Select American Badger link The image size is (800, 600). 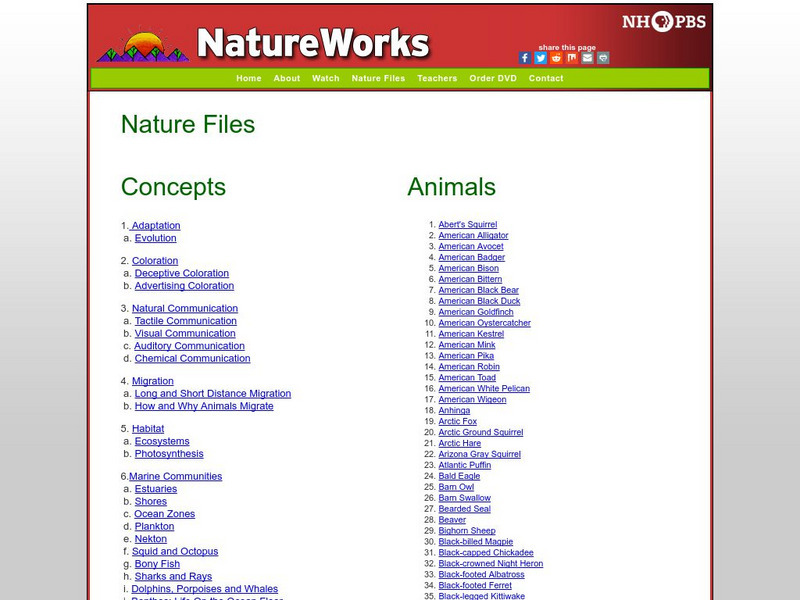coord(472,257)
